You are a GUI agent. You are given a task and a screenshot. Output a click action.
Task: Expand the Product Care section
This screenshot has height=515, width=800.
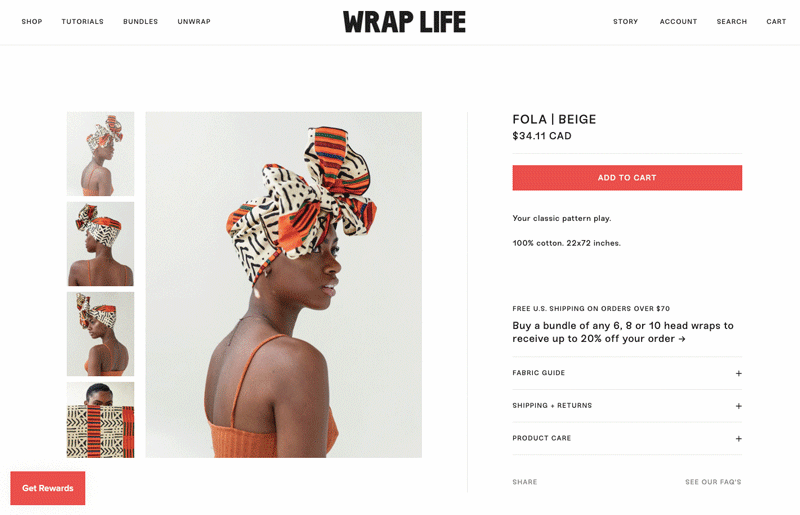(627, 438)
